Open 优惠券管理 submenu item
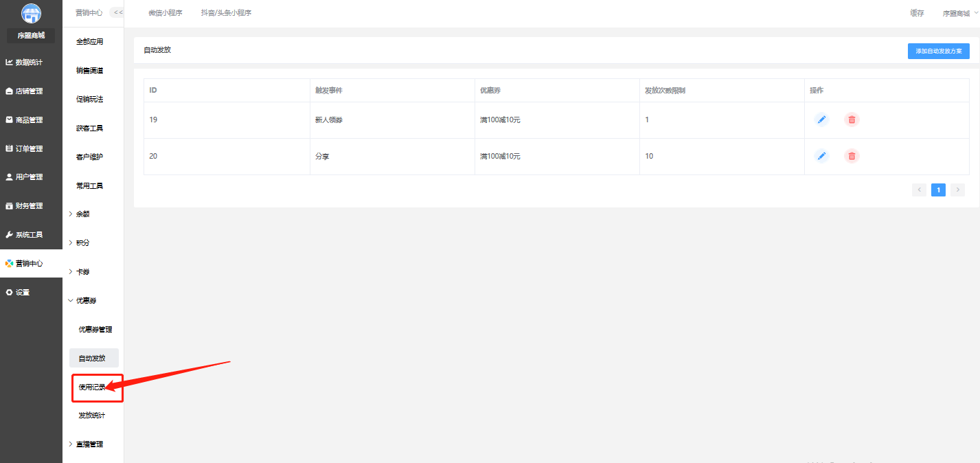Screen dimensions: 980x463 tap(95, 330)
